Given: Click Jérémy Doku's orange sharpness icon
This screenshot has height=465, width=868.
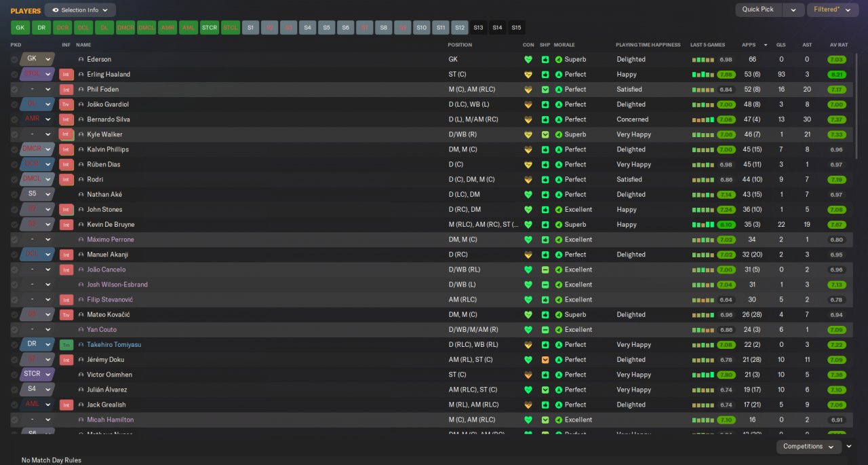Looking at the screenshot, I should (x=545, y=360).
